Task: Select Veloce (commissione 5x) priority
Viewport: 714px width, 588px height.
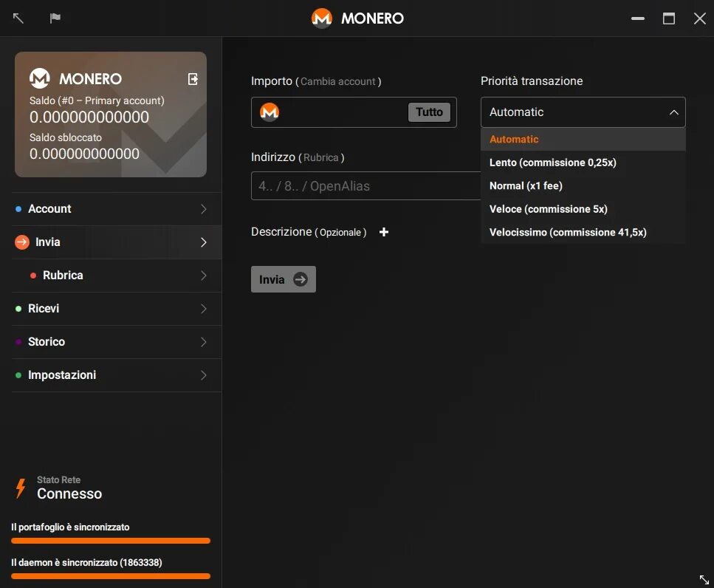Action: pos(583,209)
